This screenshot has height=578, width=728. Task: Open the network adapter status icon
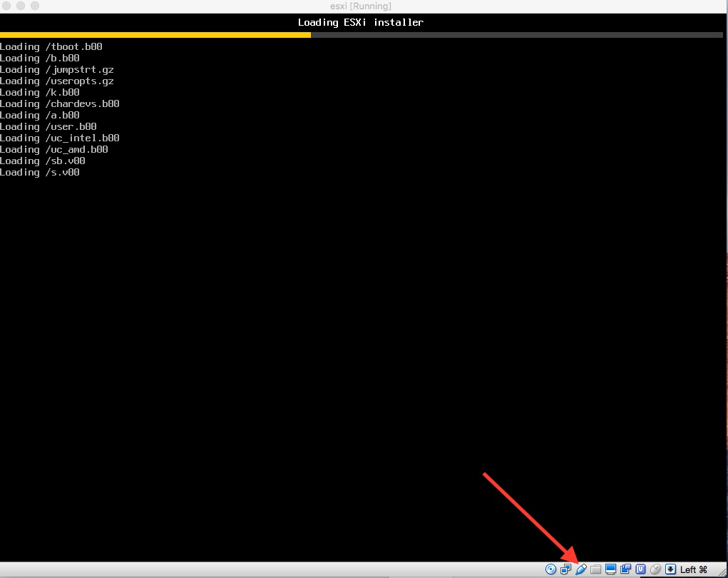coord(566,569)
